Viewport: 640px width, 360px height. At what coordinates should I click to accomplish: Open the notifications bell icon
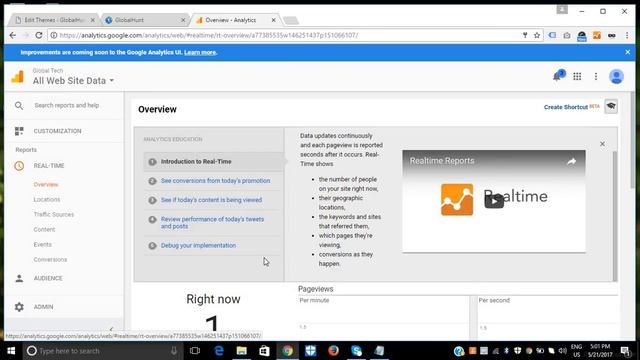pos(557,76)
